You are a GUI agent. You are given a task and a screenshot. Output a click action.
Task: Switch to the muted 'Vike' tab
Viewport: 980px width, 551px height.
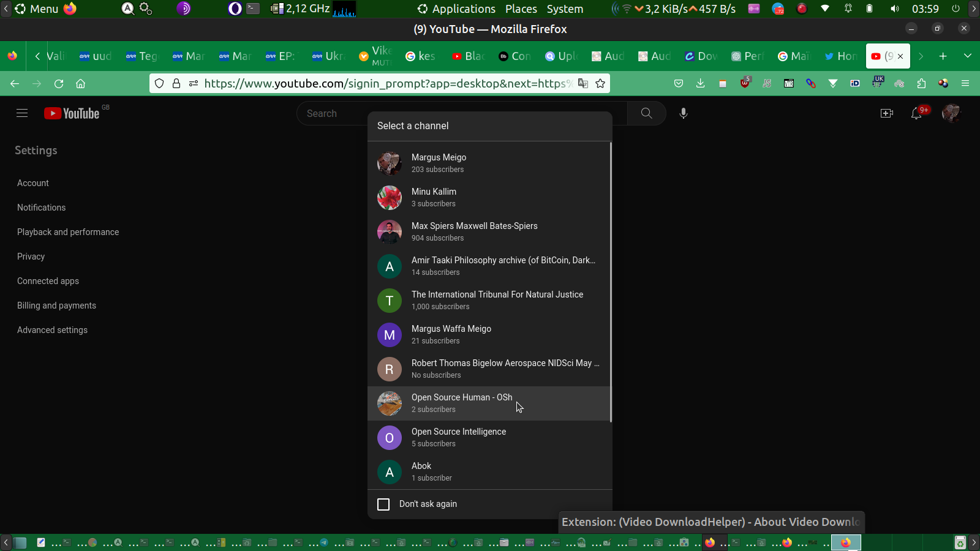click(375, 56)
